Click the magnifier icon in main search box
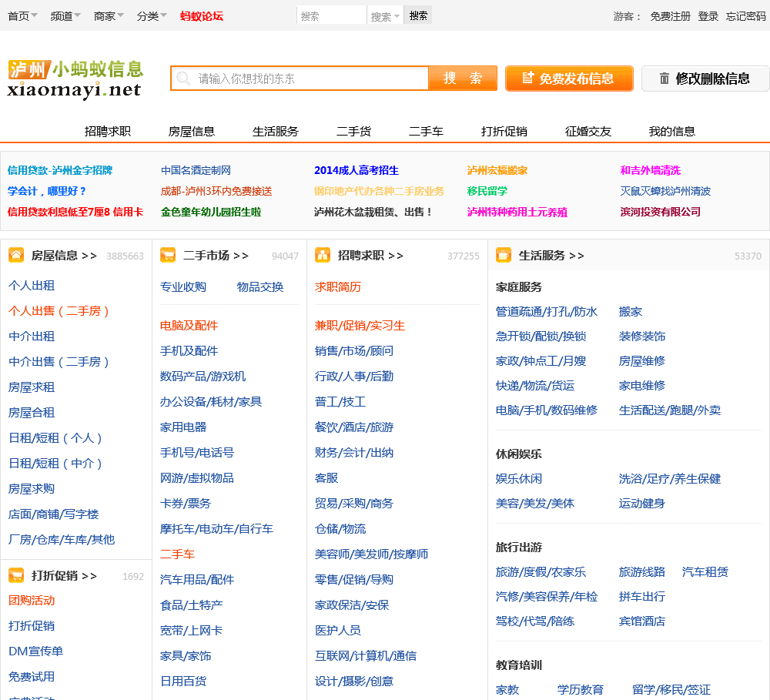Screen dimensions: 770x700 coord(183,79)
